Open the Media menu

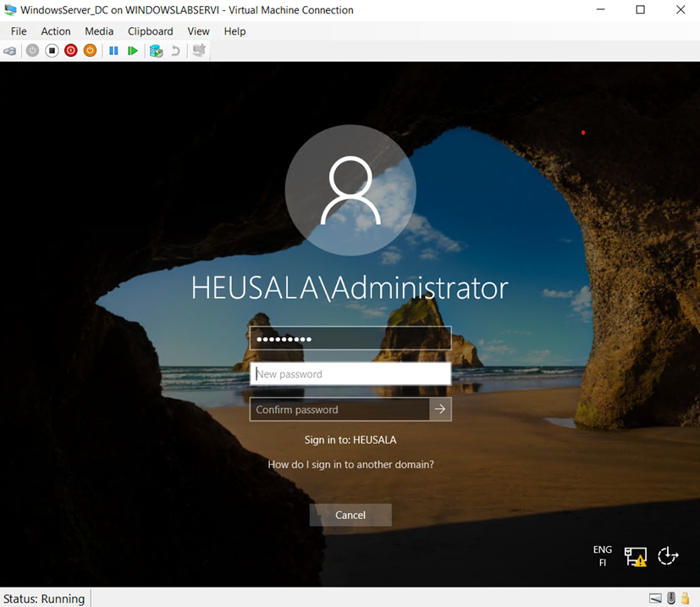(x=99, y=30)
